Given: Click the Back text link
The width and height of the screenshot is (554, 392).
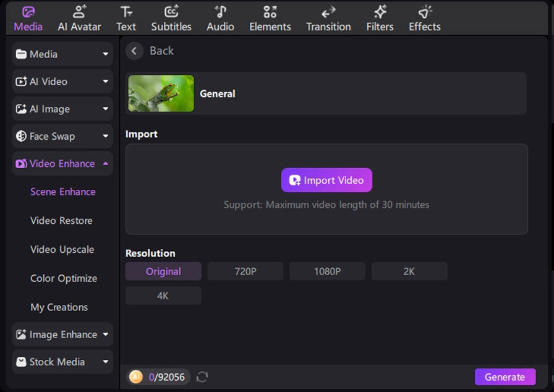Looking at the screenshot, I should point(162,51).
